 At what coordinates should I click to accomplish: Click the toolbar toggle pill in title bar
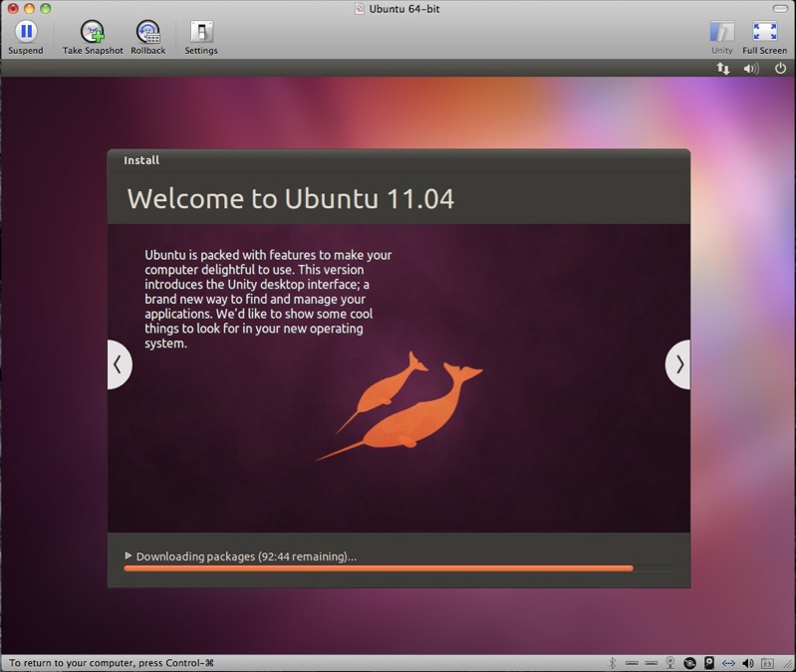[779, 9]
